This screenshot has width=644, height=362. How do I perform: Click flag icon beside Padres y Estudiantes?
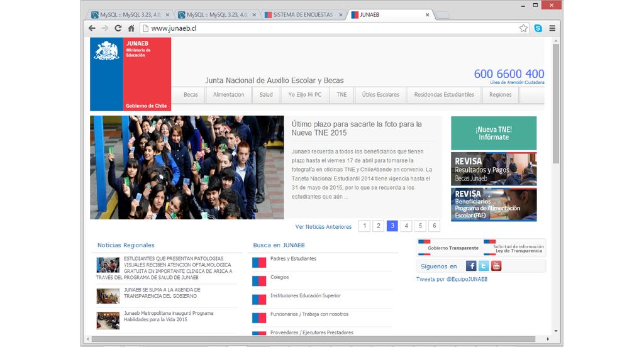click(x=259, y=263)
